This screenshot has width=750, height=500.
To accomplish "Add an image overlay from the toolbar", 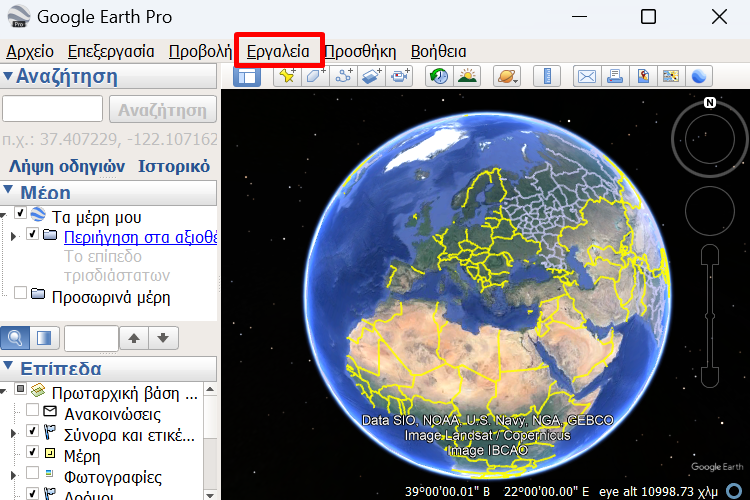I will click(x=372, y=76).
